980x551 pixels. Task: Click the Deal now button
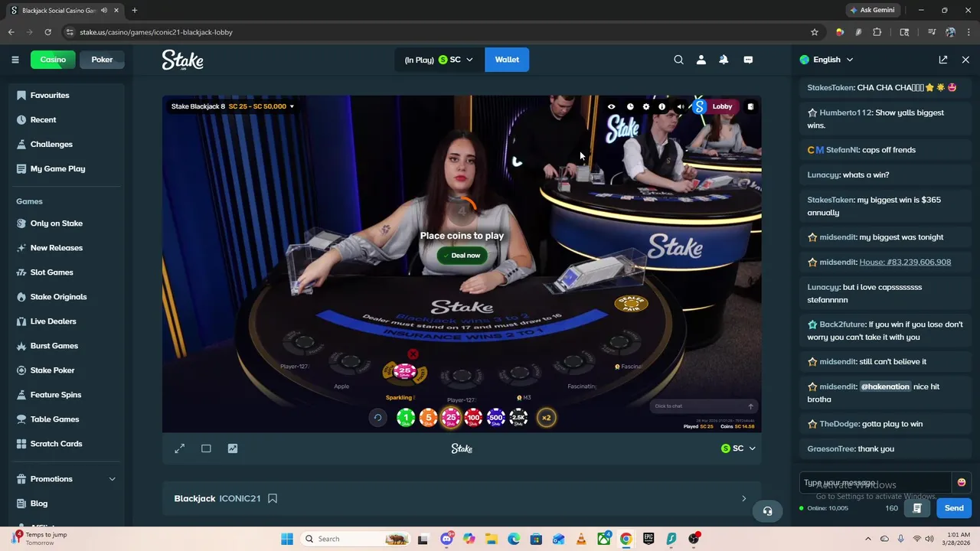tap(461, 256)
